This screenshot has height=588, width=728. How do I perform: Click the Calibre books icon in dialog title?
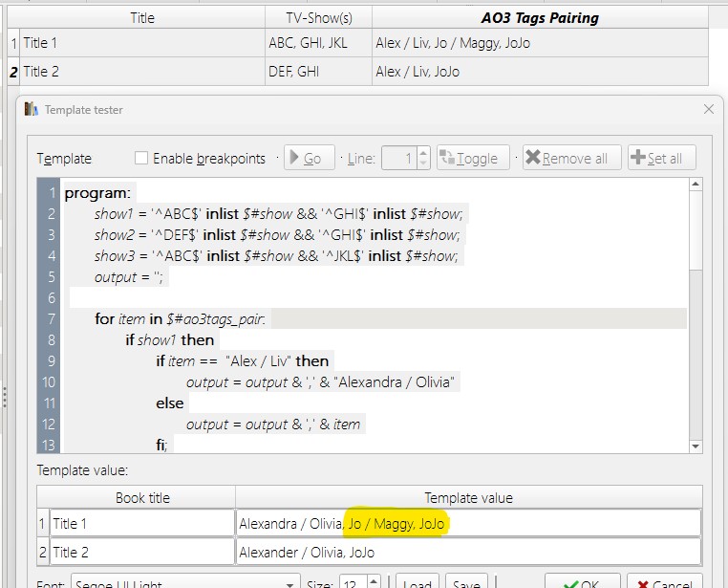tap(32, 109)
